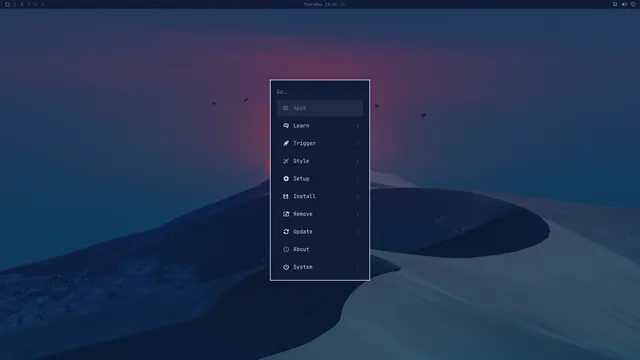This screenshot has height=360, width=640.
Task: Open the volume control in top bar
Action: point(624,4)
